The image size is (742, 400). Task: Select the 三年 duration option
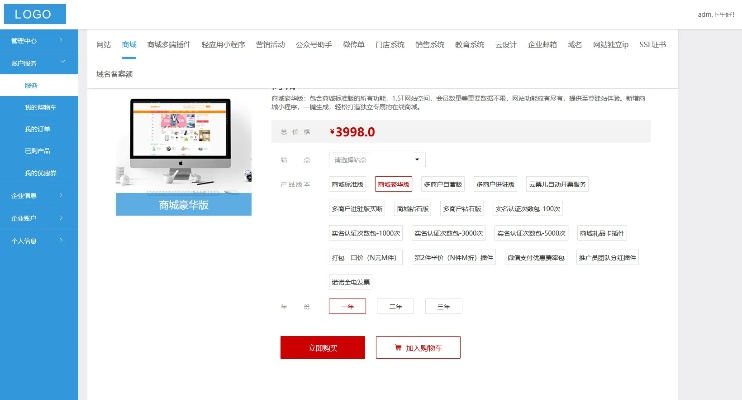click(444, 306)
